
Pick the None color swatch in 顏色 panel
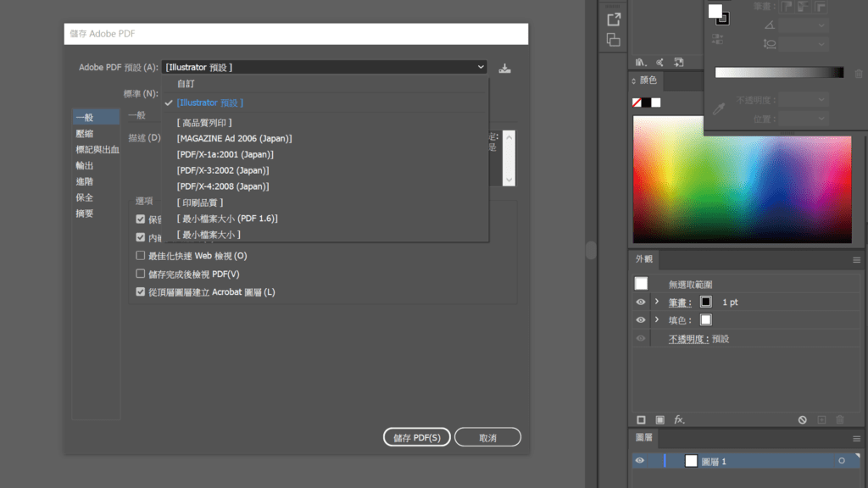point(637,103)
